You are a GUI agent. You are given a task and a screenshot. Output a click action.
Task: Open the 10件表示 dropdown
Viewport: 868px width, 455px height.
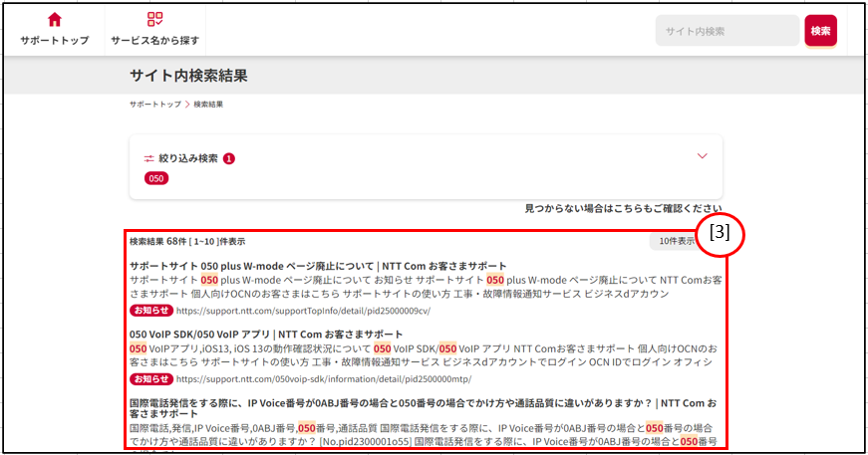(x=676, y=241)
